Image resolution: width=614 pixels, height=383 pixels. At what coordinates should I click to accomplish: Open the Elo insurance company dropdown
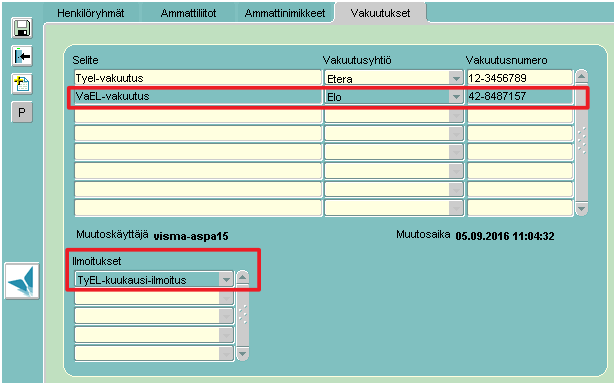pyautogui.click(x=456, y=96)
